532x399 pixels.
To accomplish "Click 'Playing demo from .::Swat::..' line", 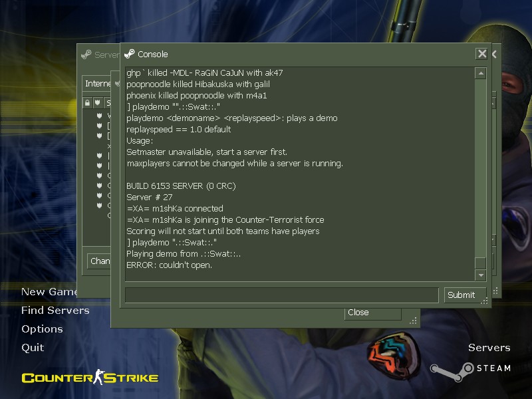I will pos(184,254).
